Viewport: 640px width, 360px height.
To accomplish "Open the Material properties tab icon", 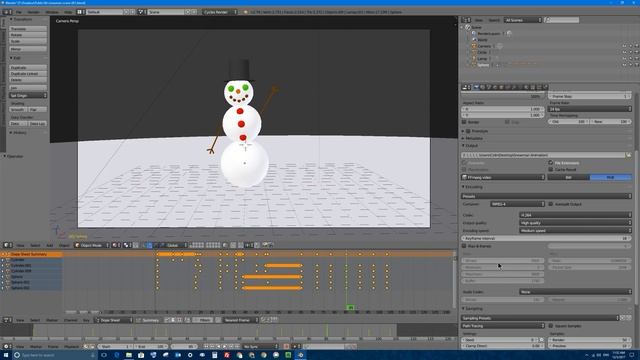I will pyautogui.click(x=527, y=87).
